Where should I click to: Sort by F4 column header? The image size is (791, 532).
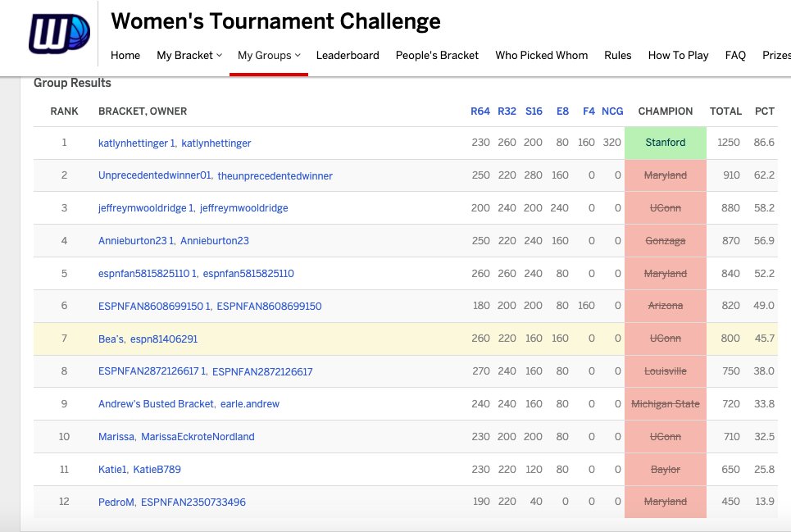click(x=589, y=111)
